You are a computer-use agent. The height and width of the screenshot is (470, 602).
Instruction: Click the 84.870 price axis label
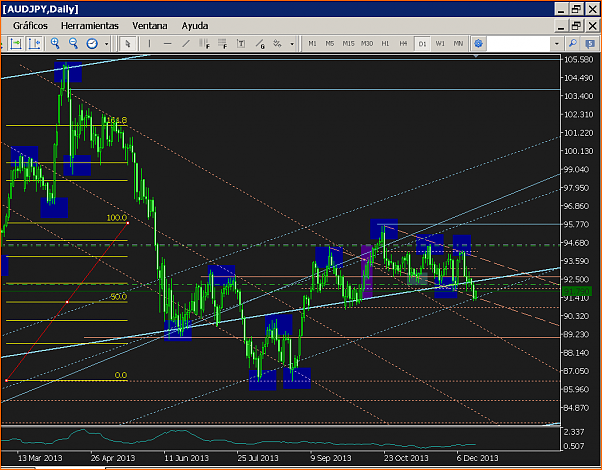pos(576,407)
